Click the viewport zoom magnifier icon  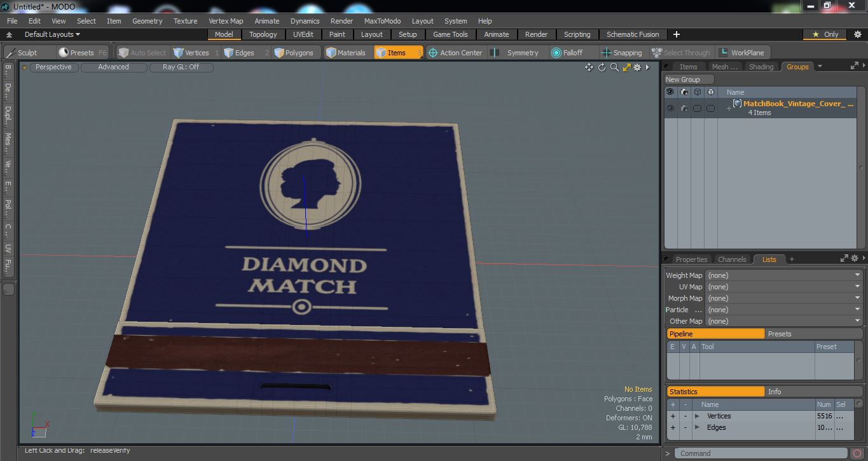click(614, 67)
